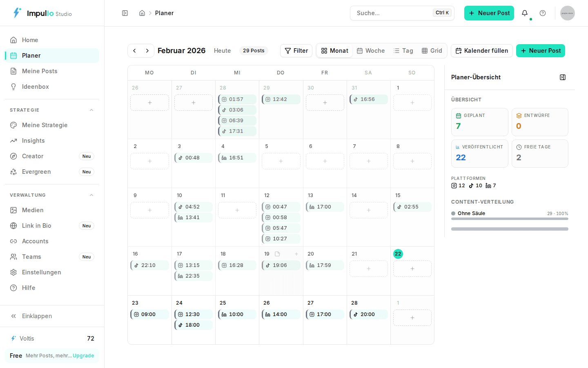Open the help question-mark icon in the top bar

pos(543,13)
